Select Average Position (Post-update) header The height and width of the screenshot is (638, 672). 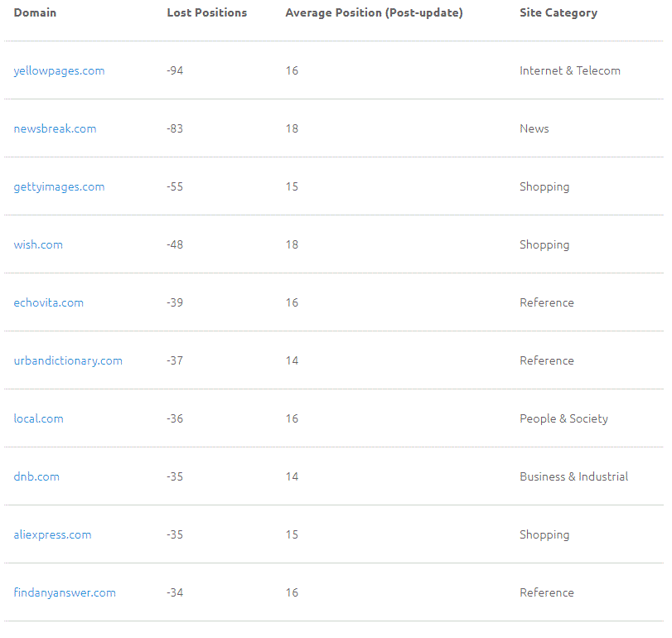pos(374,12)
